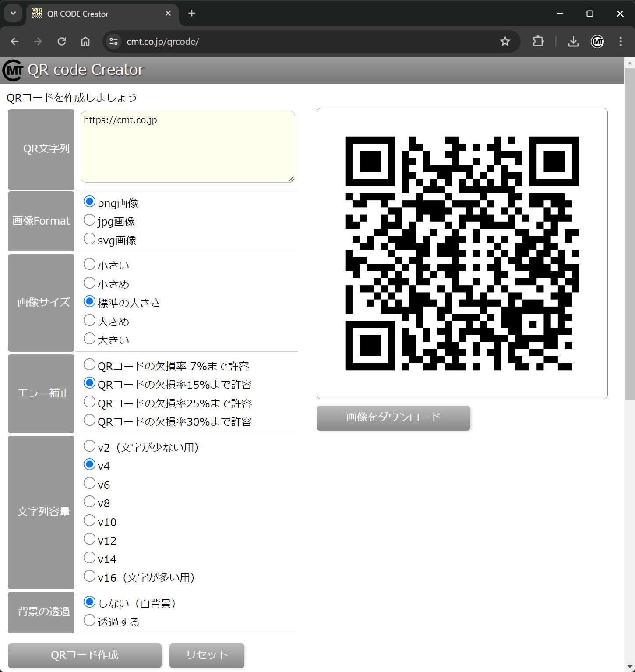The height and width of the screenshot is (672, 635).
Task: Choose 大きめ image size
Action: [89, 320]
